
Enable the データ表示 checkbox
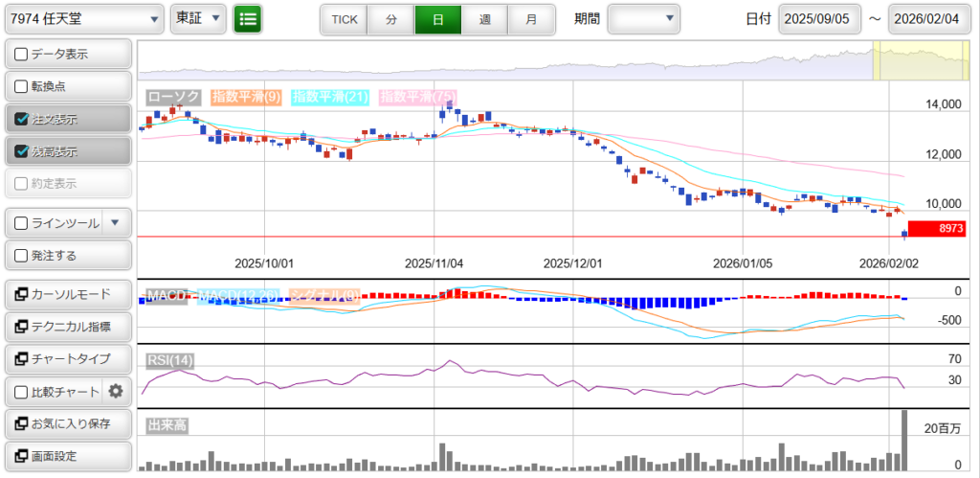click(22, 55)
